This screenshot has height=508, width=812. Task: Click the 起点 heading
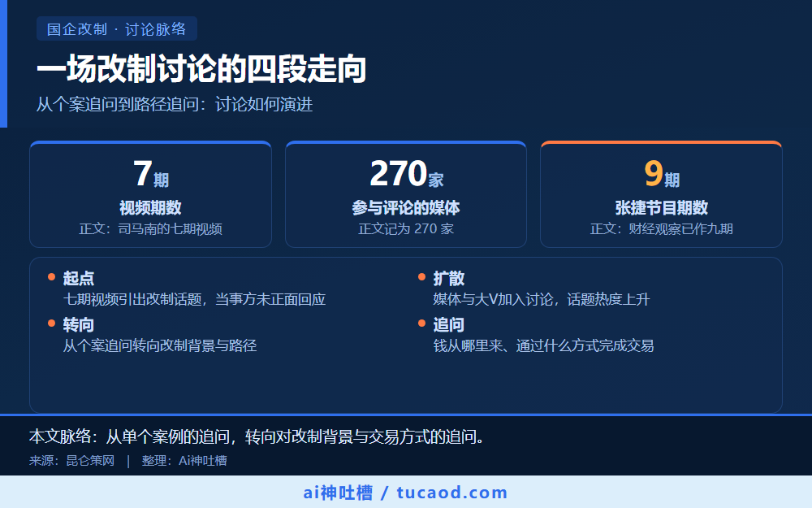coord(79,278)
